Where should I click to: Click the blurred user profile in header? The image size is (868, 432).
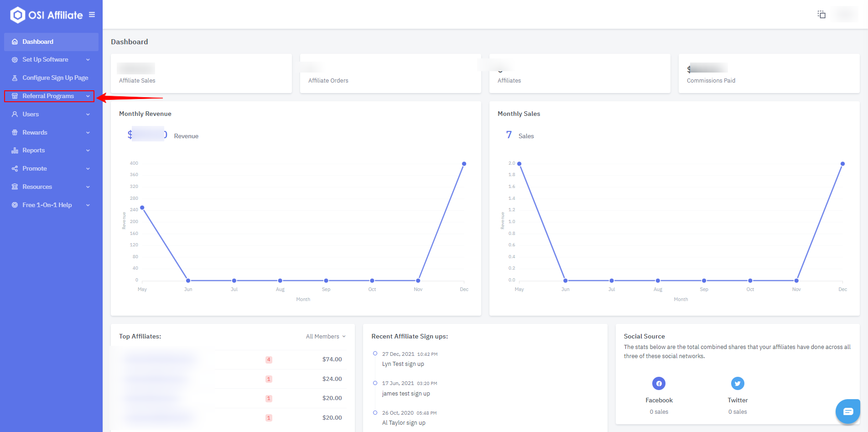pos(845,15)
